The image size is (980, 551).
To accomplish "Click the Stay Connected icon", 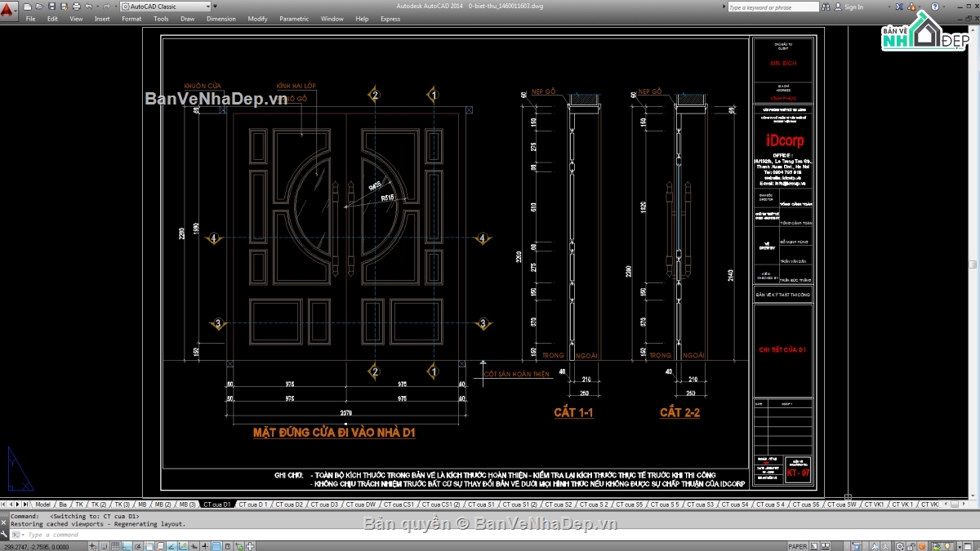I will tap(911, 7).
